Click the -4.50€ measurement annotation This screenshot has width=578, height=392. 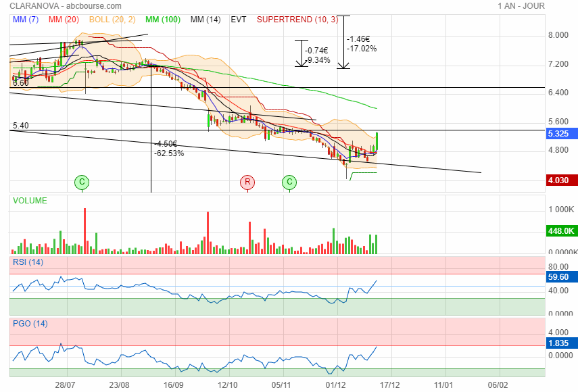tap(166, 144)
